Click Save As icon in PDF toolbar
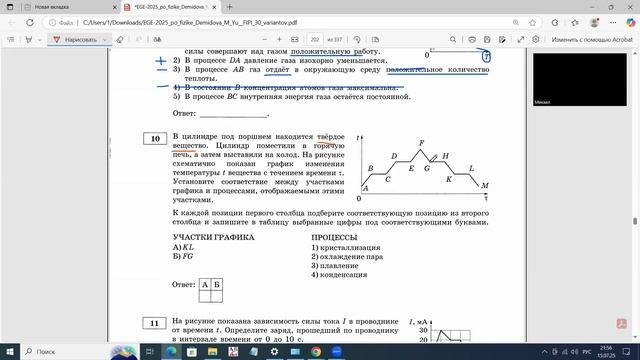 (502, 40)
